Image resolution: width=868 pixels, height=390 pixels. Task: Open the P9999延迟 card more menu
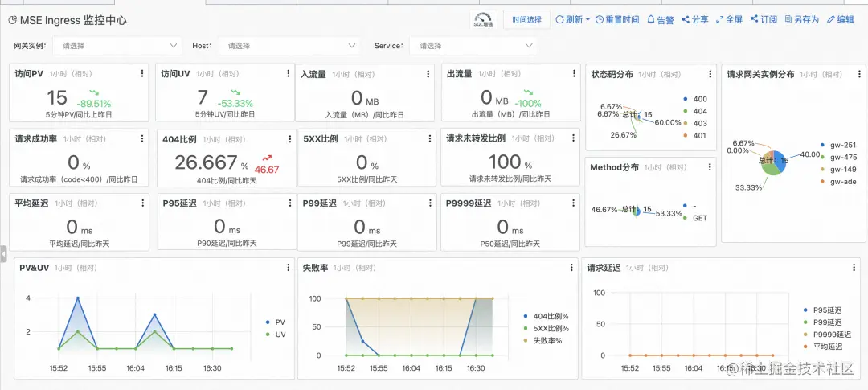coord(573,203)
